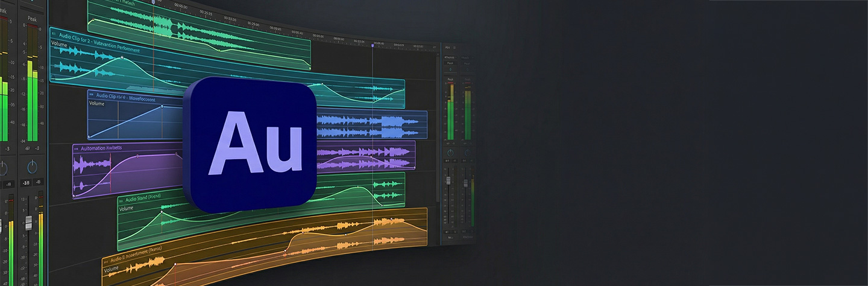Open Volume label on Audio Stand clip
The height and width of the screenshot is (286, 868).
tap(126, 209)
